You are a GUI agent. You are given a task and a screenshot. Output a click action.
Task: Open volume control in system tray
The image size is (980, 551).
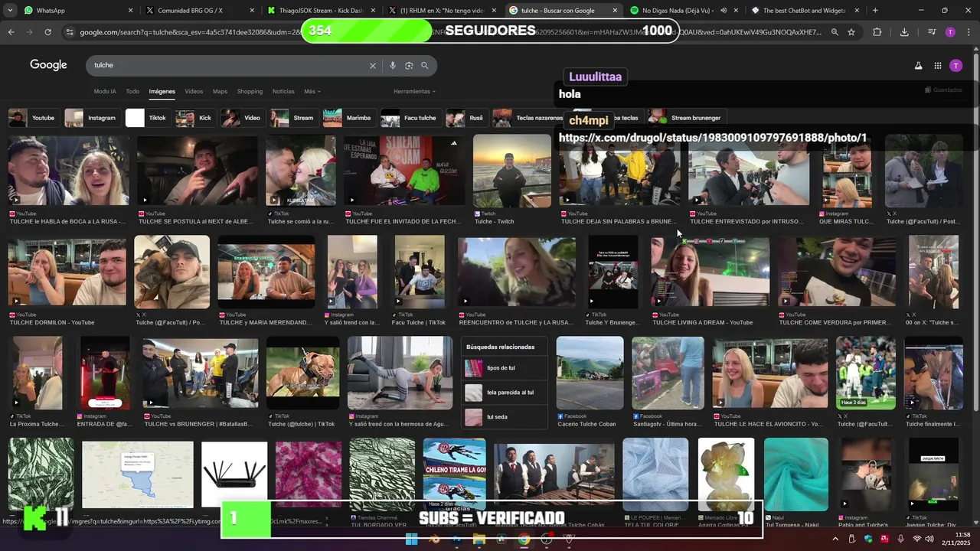pos(929,540)
